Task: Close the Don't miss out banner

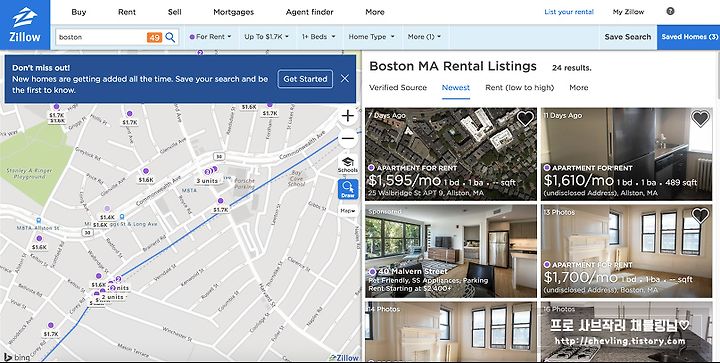Action: tap(345, 78)
